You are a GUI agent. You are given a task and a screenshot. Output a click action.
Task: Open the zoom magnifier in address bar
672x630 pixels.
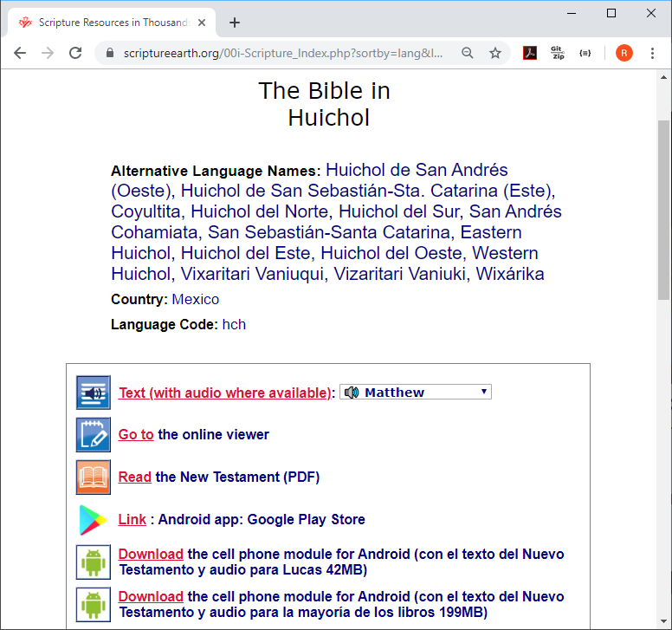pos(468,53)
